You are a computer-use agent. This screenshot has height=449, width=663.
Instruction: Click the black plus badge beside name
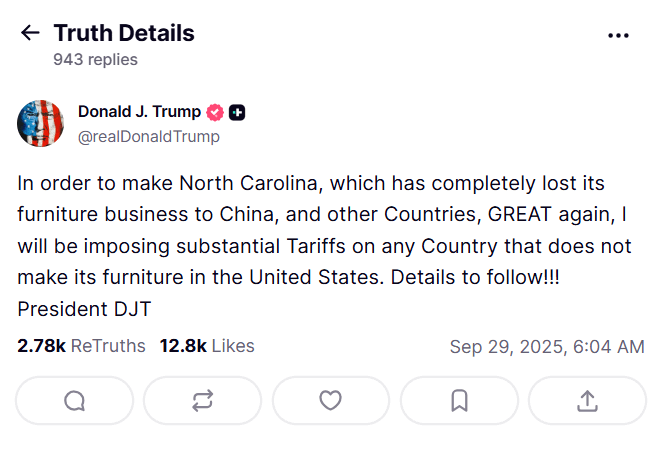coord(238,112)
